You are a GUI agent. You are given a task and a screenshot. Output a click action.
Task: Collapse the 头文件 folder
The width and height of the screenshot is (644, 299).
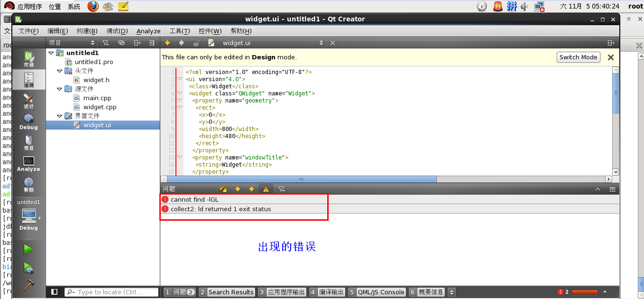59,71
